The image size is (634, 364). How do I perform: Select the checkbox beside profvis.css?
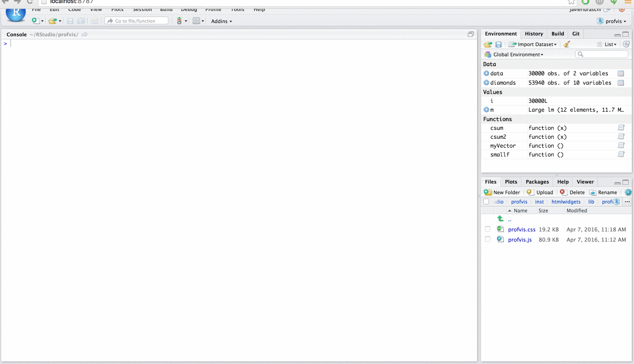tap(488, 229)
